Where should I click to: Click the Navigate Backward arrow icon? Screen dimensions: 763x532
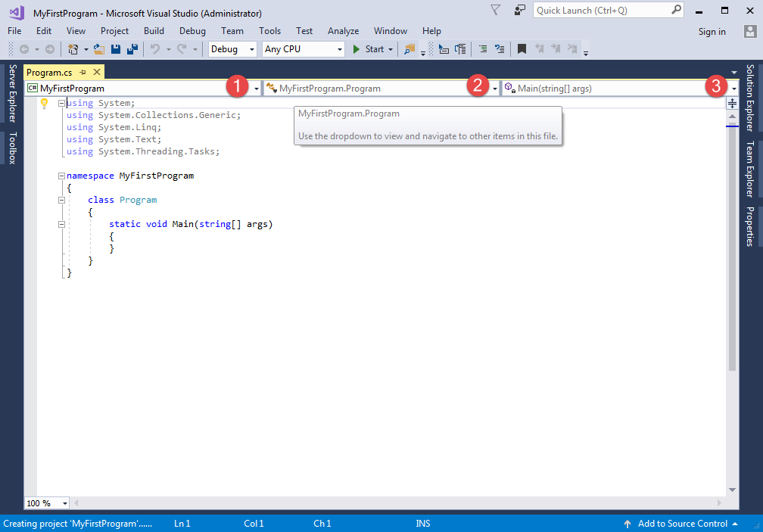24,49
